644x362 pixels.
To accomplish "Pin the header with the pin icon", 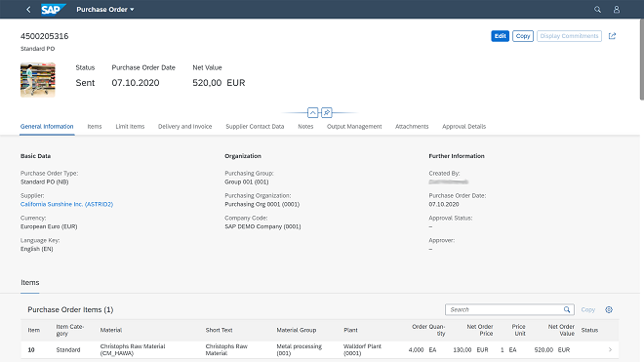I will click(327, 112).
